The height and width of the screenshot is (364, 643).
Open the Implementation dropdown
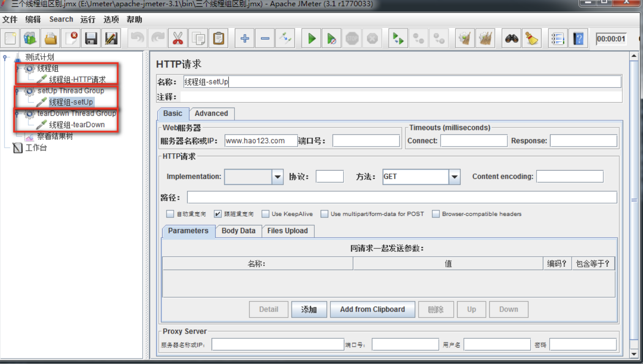tap(278, 177)
